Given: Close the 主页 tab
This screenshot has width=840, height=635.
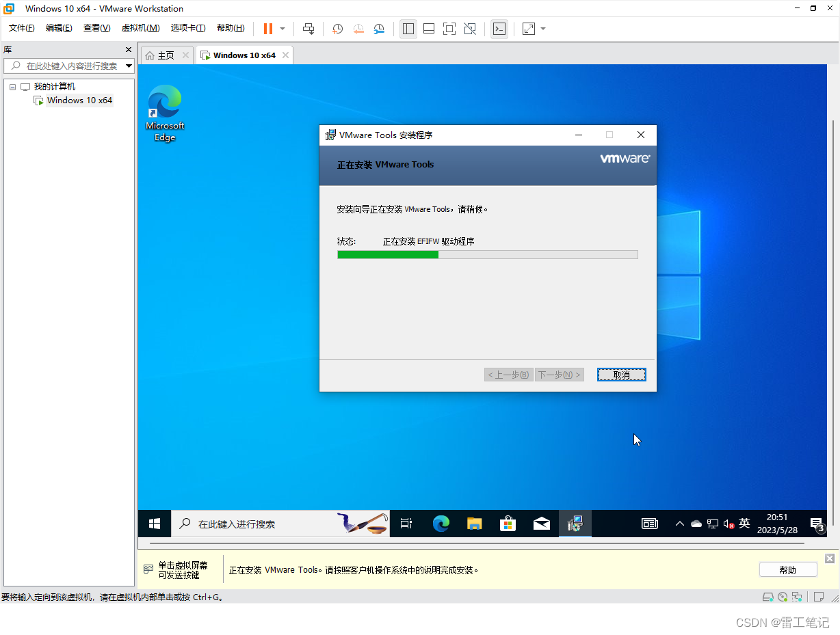Looking at the screenshot, I should pos(185,55).
